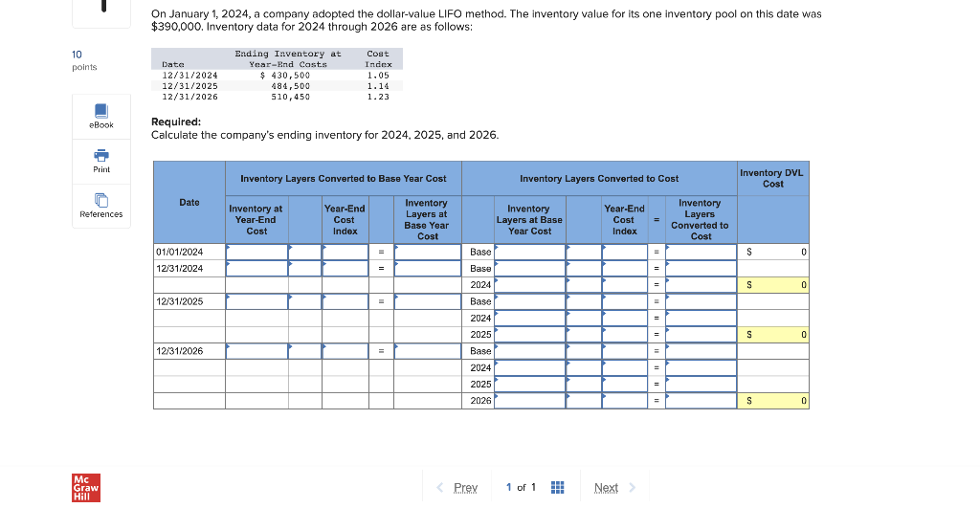The width and height of the screenshot is (980, 508).
Task: Click base year cost result field for 12/31/2024
Action: [x=428, y=268]
